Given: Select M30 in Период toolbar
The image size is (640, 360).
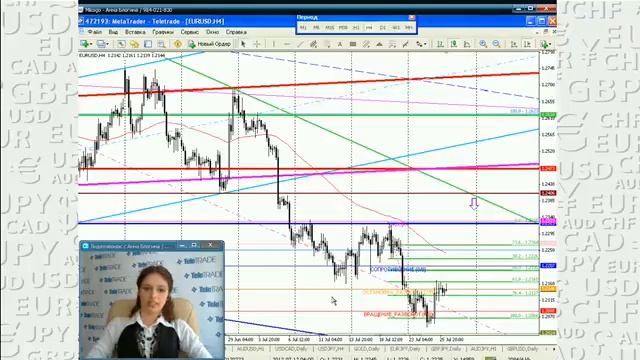Looking at the screenshot, I should click(343, 27).
